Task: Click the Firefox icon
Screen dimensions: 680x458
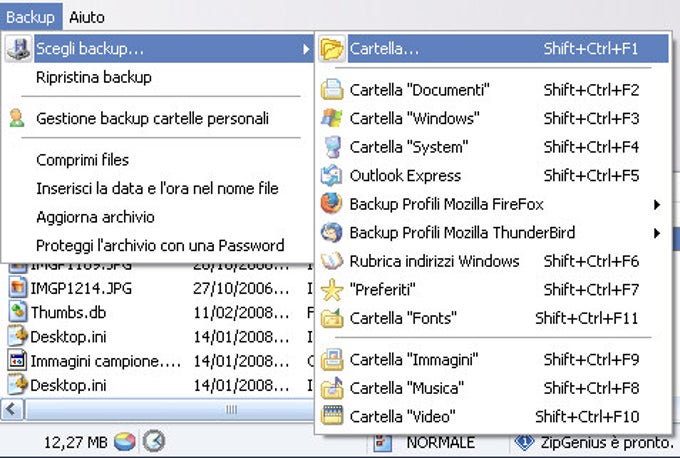Action: [x=332, y=204]
